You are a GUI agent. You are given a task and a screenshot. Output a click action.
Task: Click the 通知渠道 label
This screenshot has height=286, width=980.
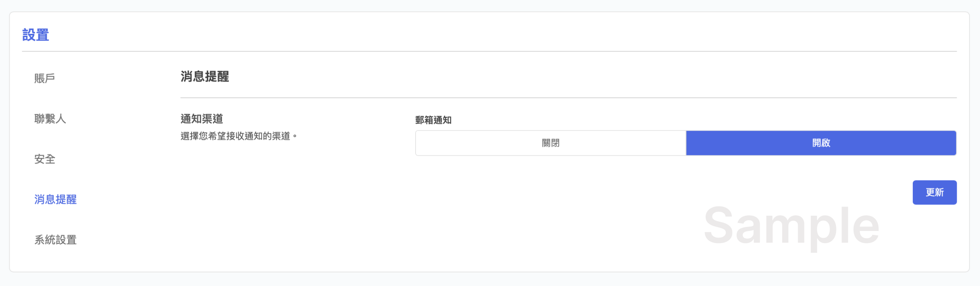(x=202, y=119)
